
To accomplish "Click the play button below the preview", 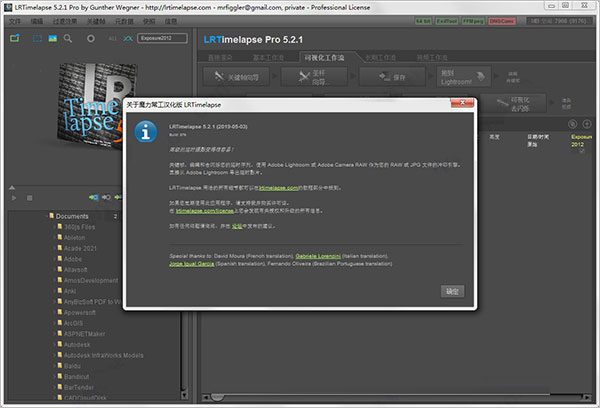I will tap(14, 198).
